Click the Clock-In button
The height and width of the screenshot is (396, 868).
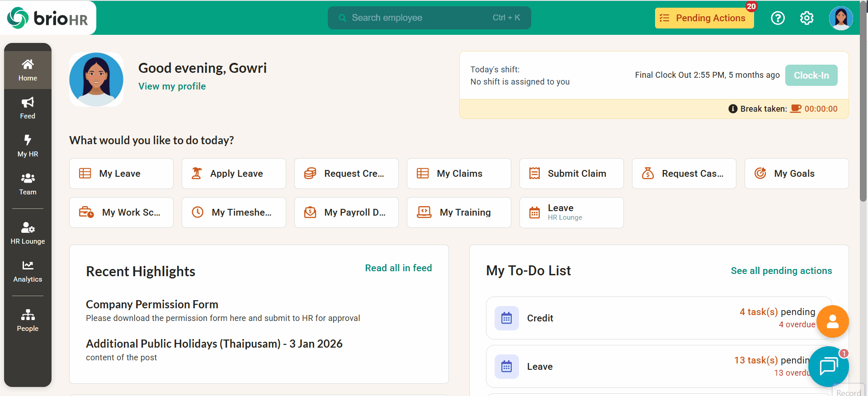(x=811, y=75)
